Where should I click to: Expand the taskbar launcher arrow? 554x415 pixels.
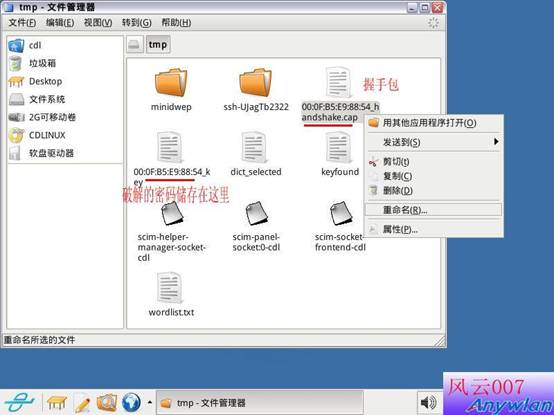(x=150, y=403)
